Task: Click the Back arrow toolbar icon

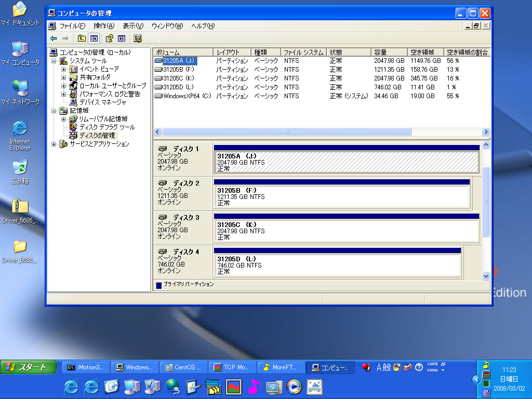Action: click(x=54, y=38)
